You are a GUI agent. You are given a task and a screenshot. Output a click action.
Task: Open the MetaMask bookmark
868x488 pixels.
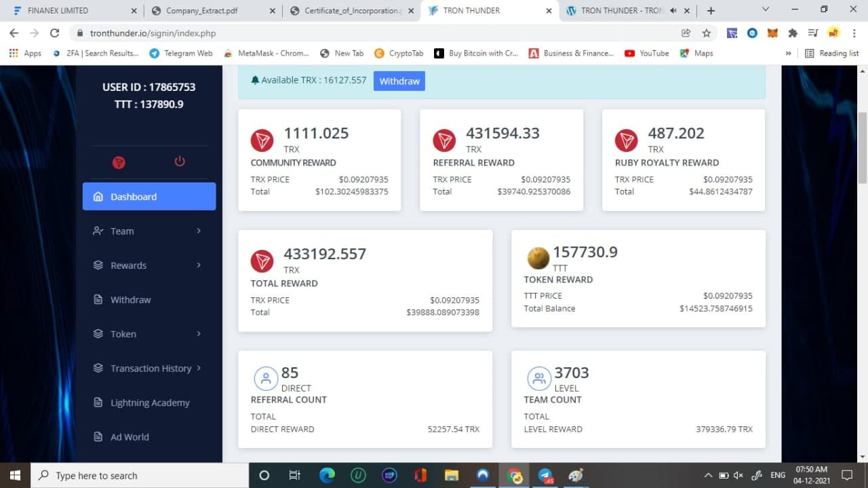point(267,53)
